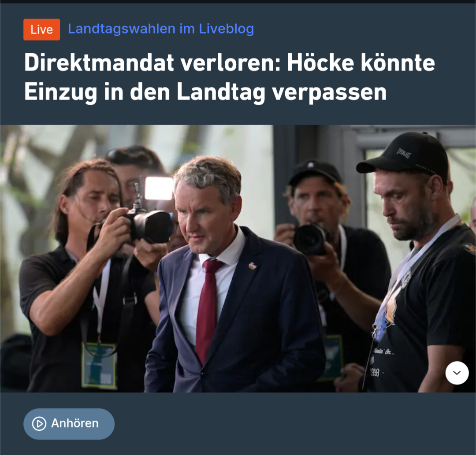Open the headline beginning "Direktmandat verloren"

click(230, 77)
